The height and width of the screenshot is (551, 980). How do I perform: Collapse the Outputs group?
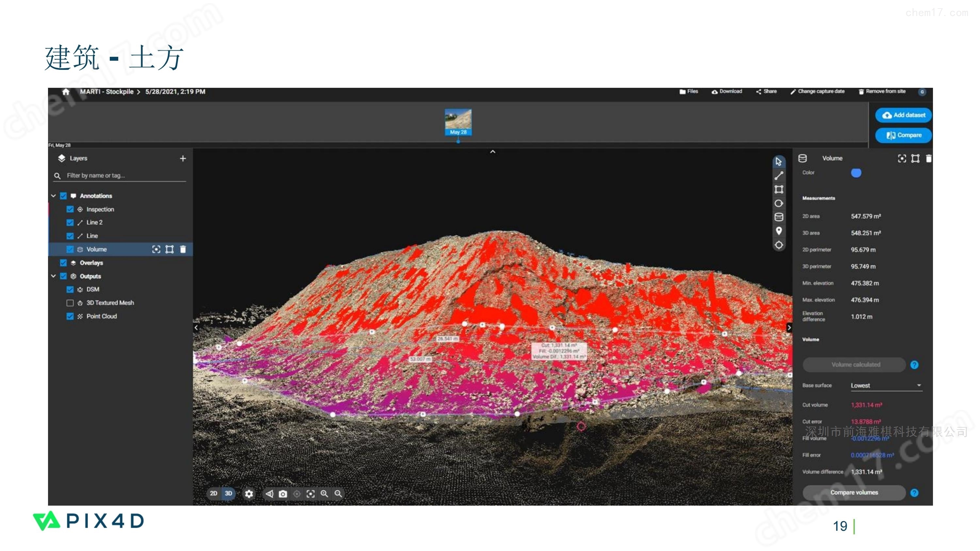[53, 276]
